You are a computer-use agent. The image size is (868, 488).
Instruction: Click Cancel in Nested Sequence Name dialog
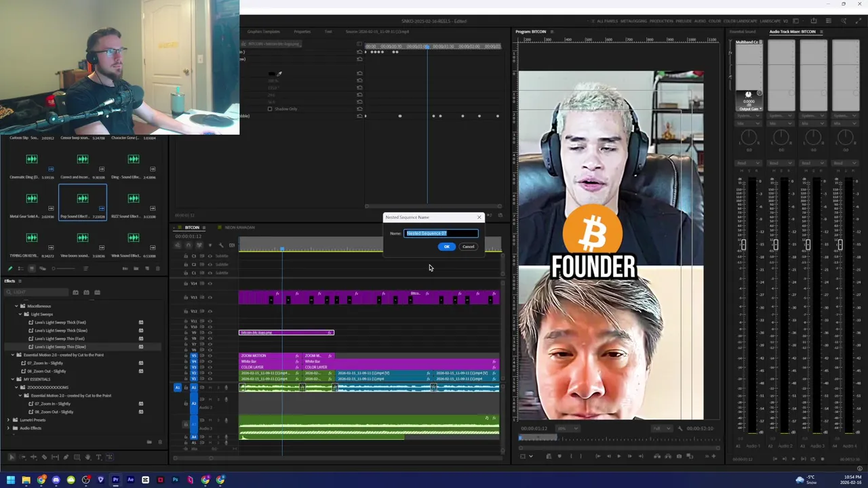tap(469, 247)
